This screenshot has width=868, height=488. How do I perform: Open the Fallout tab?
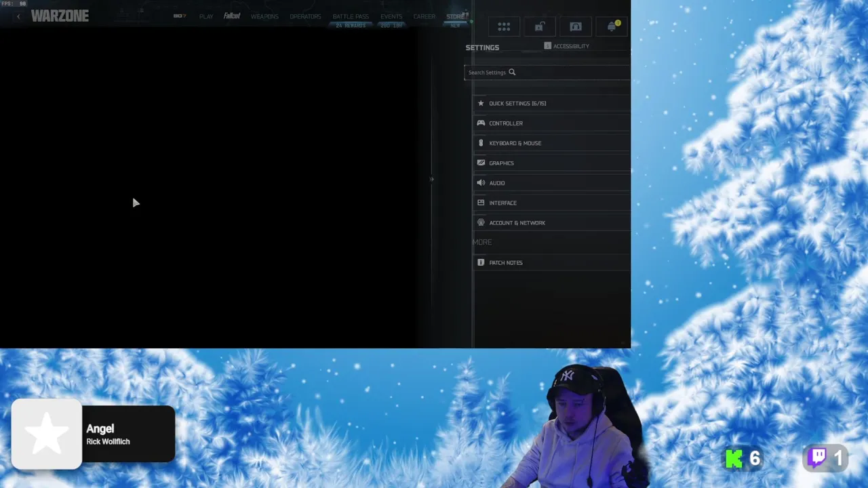(232, 16)
